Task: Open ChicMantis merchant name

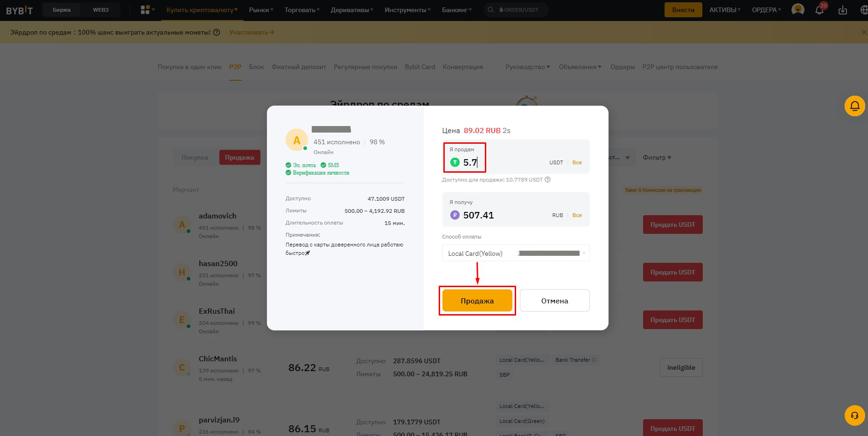Action: (x=218, y=359)
